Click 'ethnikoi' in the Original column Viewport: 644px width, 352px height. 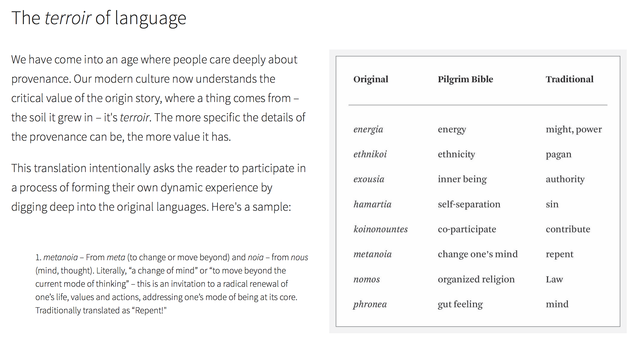click(x=370, y=154)
